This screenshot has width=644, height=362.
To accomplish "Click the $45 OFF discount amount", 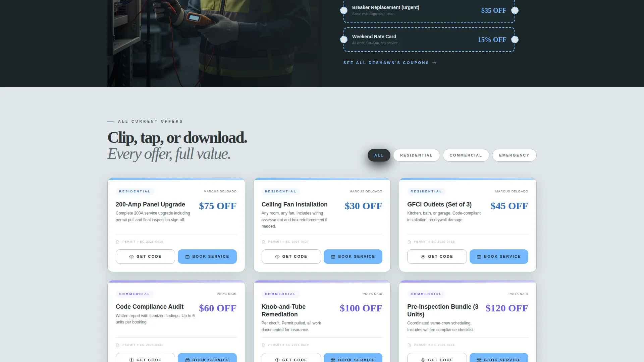I will click(x=509, y=206).
